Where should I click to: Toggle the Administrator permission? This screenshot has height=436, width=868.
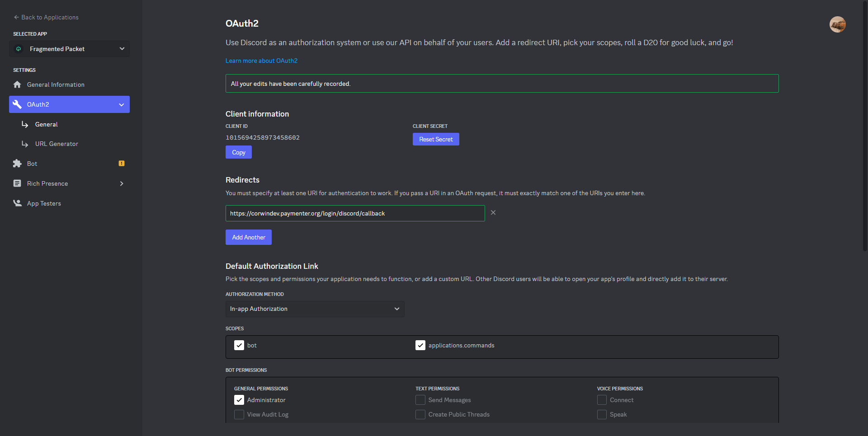coord(239,400)
